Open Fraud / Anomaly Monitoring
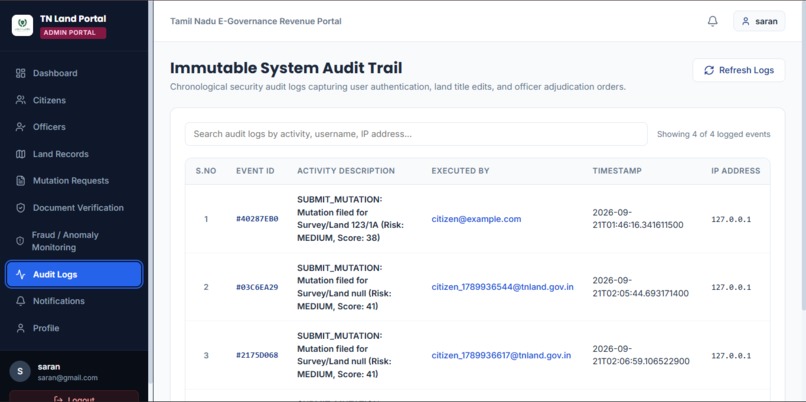Viewport: 806px width, 402px height. (x=74, y=241)
